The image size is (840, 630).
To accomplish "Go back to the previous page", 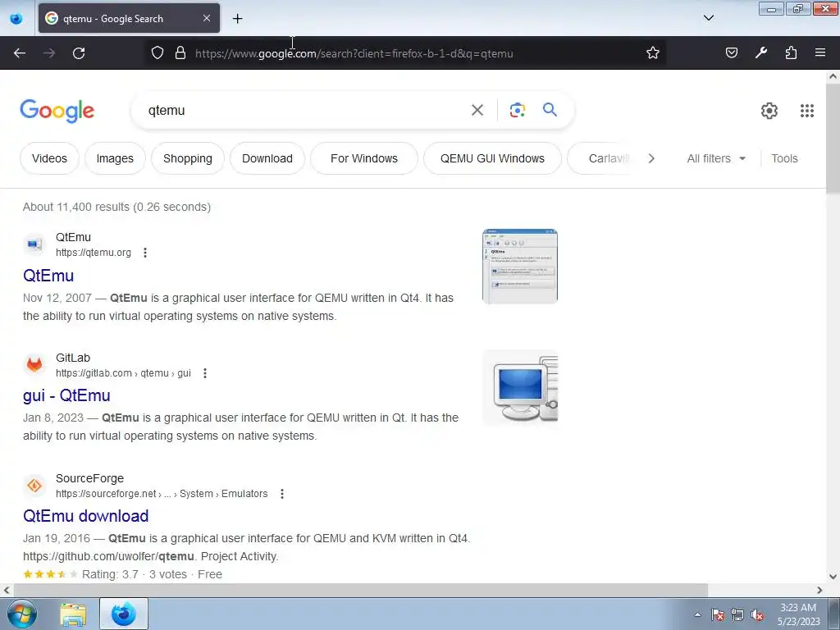I will tap(20, 53).
